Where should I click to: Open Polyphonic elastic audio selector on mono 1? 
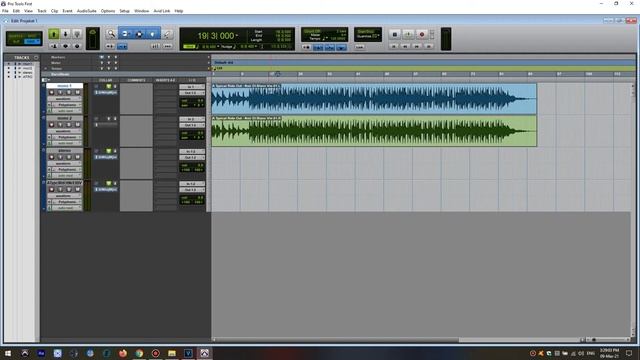tap(67, 105)
